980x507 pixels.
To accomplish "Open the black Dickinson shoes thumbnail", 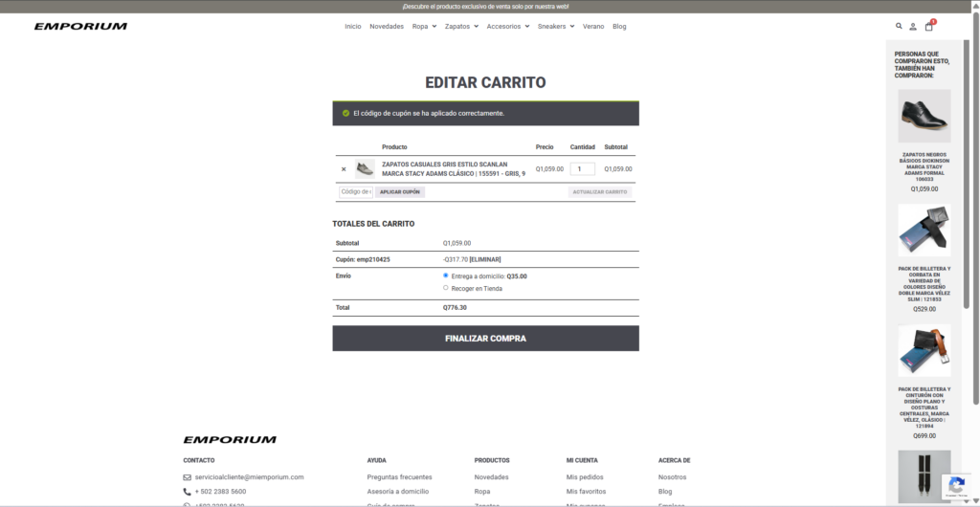I will point(924,116).
